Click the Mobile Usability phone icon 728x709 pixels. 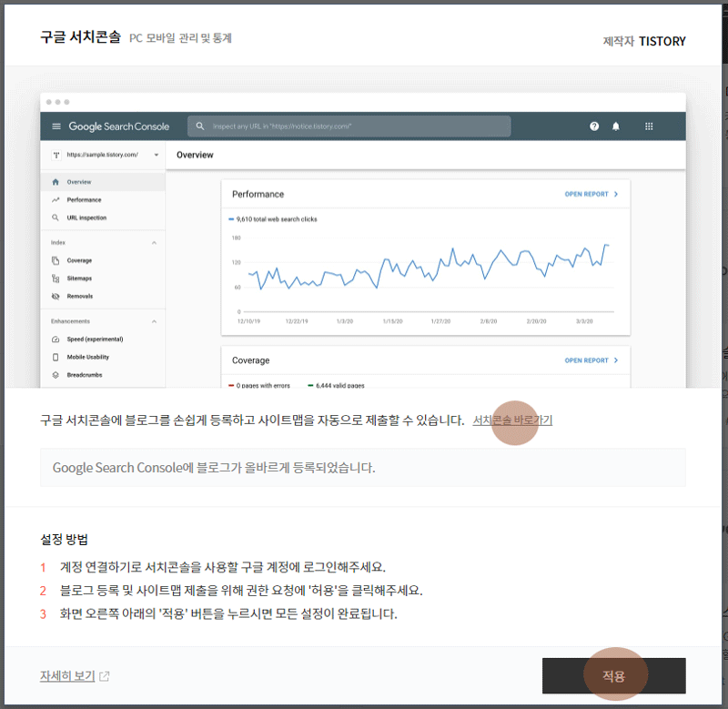(56, 357)
